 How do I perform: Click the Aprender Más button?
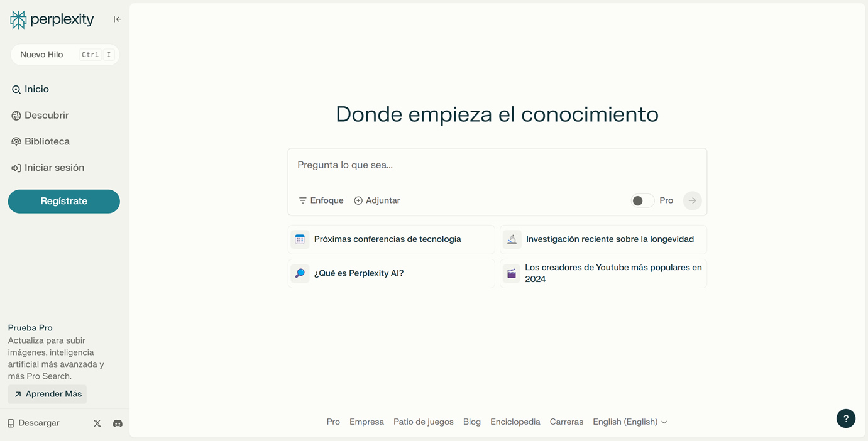47,394
